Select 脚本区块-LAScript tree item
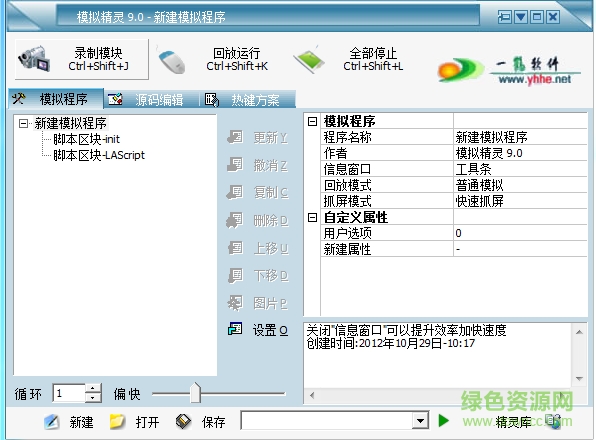 [x=99, y=155]
